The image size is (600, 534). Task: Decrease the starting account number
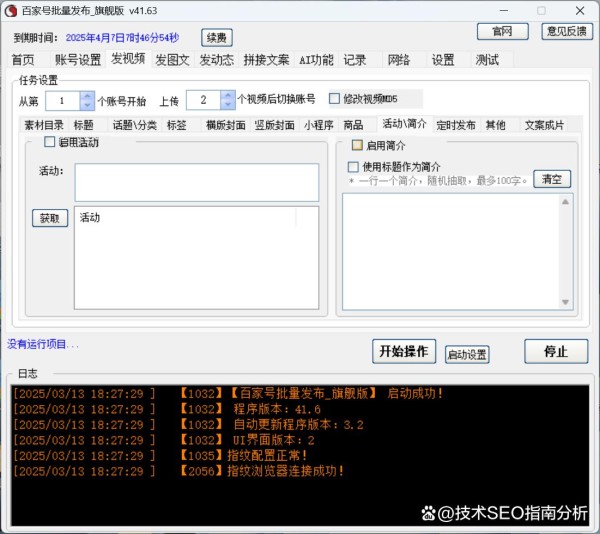87,106
